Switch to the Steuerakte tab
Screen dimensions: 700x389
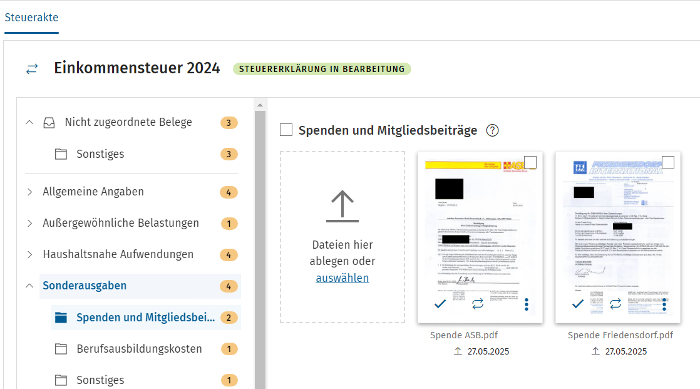(x=31, y=17)
